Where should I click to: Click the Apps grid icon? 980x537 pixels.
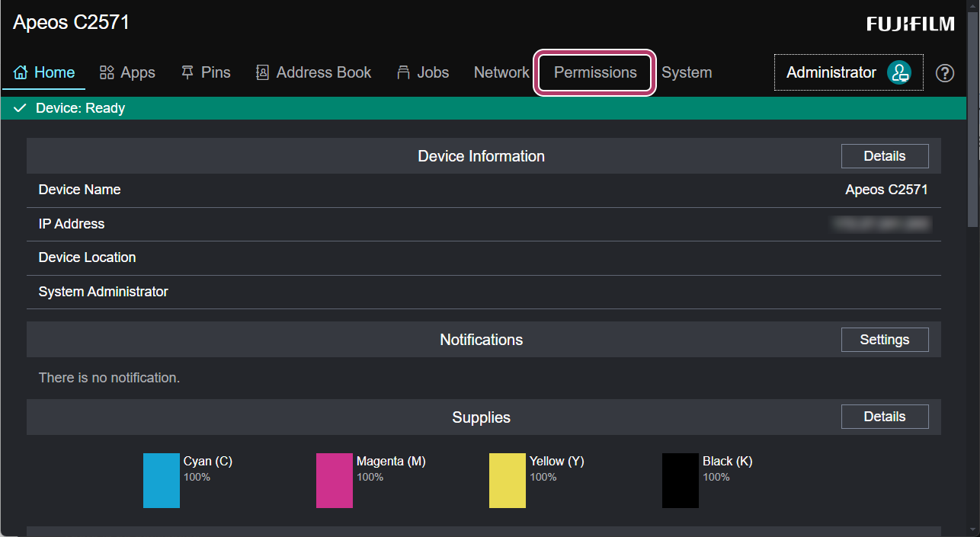tap(107, 72)
